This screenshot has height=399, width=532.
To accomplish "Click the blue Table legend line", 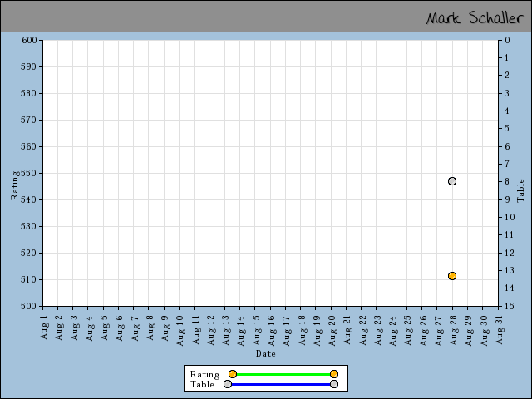I will click(x=281, y=384).
